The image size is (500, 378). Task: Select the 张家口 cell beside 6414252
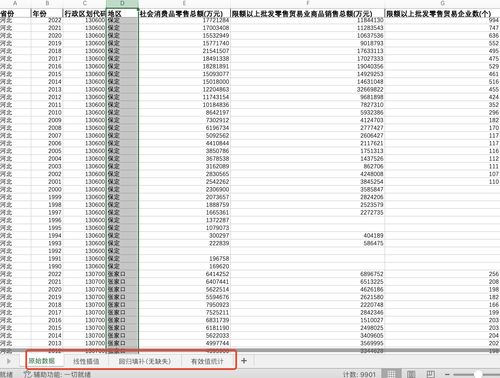[122, 274]
